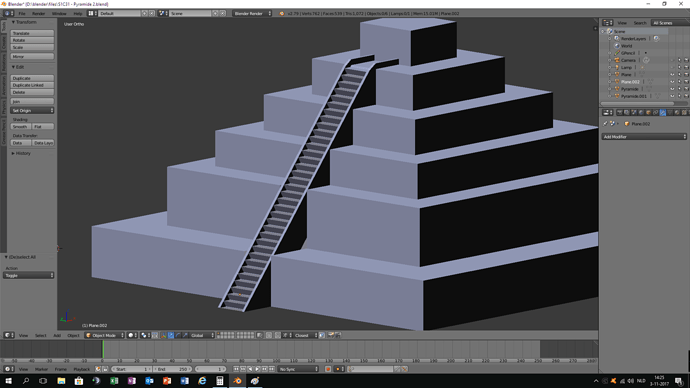This screenshot has height=388, width=690.
Task: Open the Constraints properties chain icon
Action: coord(656,113)
